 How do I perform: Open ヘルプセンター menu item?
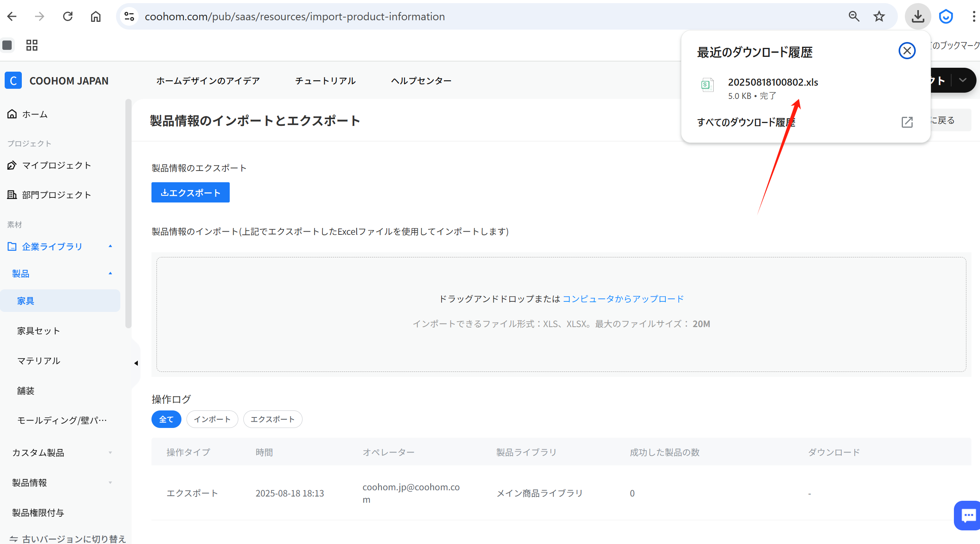tap(421, 81)
